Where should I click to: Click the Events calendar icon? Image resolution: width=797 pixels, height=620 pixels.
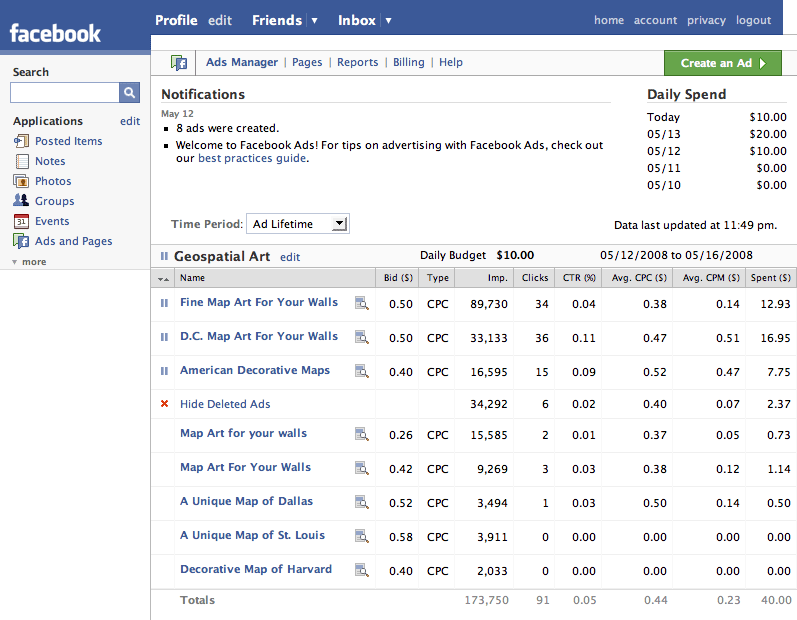[x=21, y=221]
